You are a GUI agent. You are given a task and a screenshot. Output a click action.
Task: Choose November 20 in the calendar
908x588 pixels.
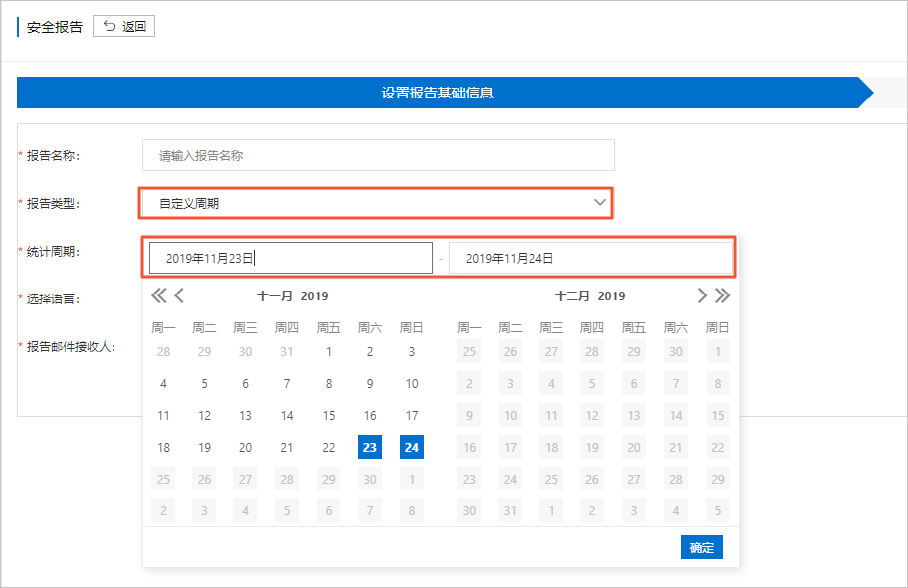[x=246, y=447]
